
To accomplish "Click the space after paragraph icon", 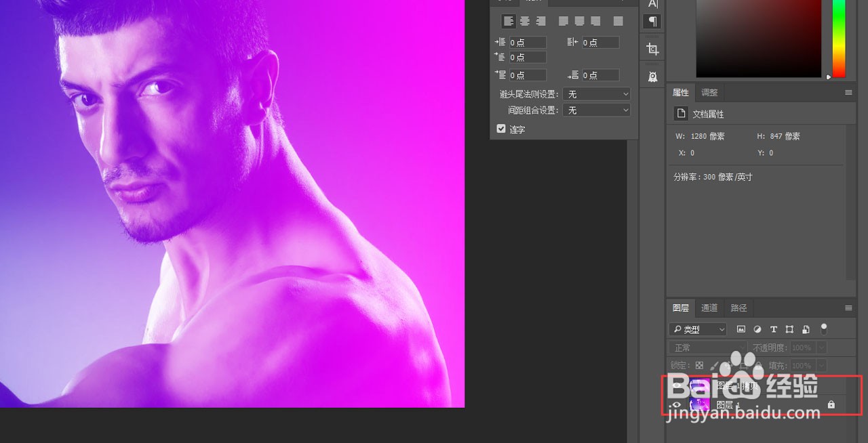I will click(572, 75).
